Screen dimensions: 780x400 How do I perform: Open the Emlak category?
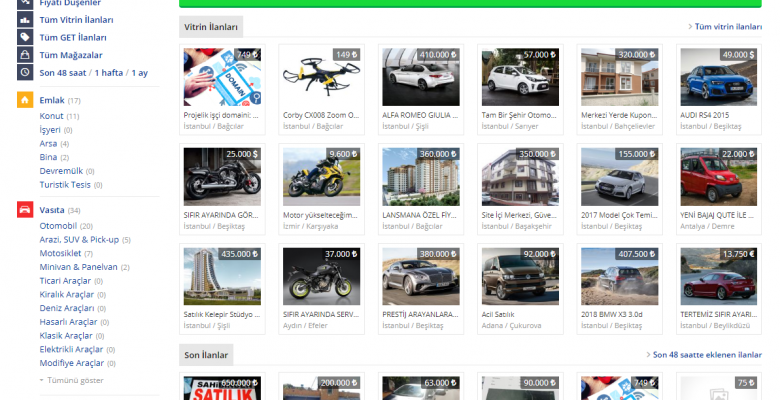click(x=52, y=100)
